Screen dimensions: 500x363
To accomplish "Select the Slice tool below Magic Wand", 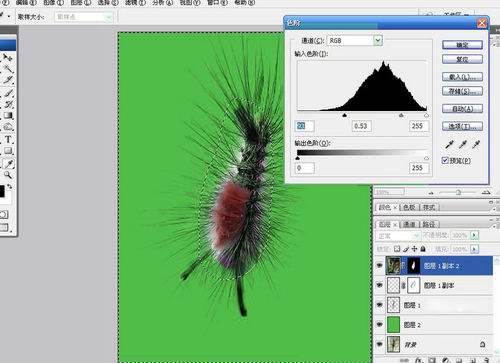I will [8, 80].
